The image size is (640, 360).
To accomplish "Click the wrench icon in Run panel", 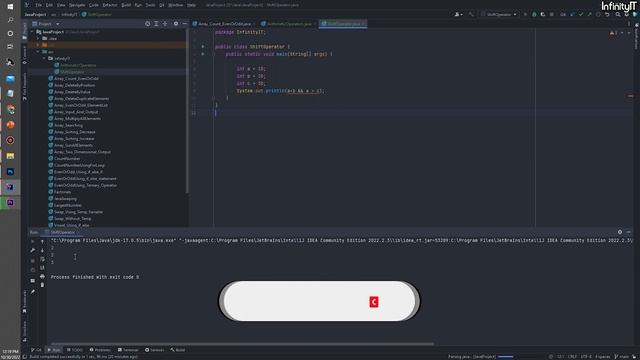I will 33,250.
